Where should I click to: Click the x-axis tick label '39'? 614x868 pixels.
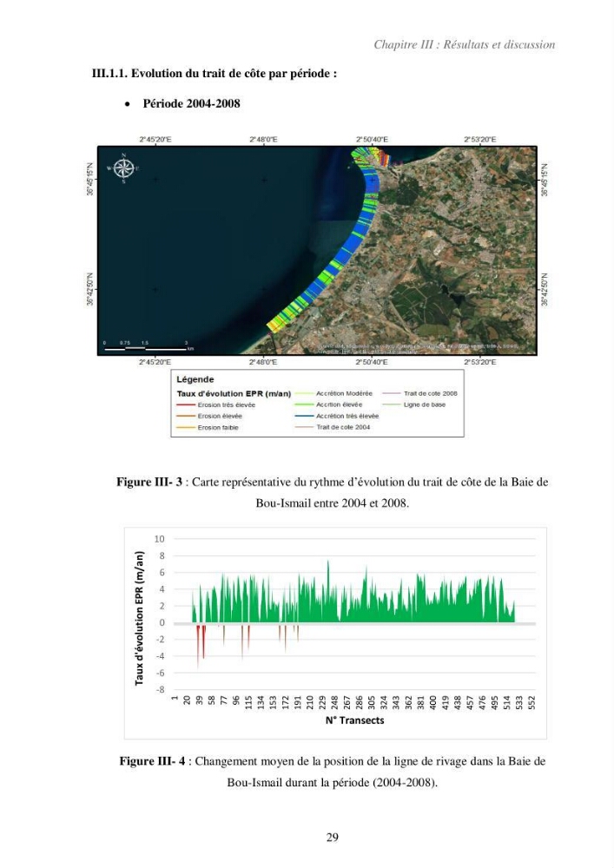click(200, 701)
